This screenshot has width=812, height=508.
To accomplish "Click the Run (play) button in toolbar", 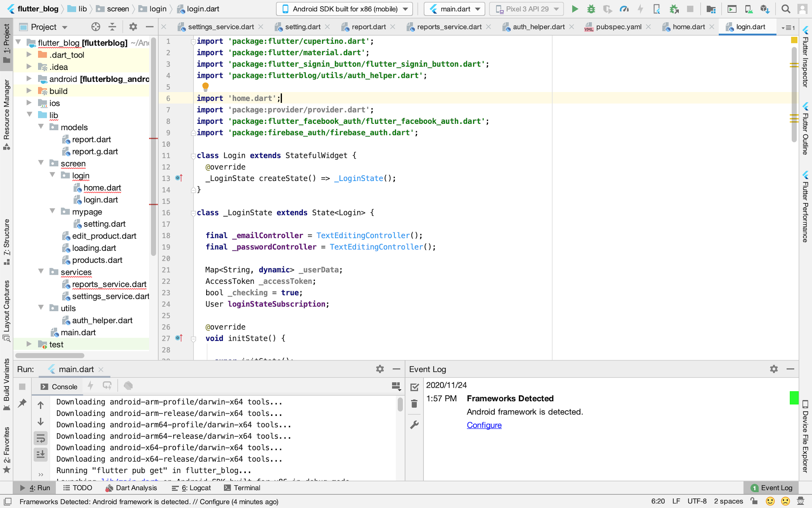I will (575, 9).
